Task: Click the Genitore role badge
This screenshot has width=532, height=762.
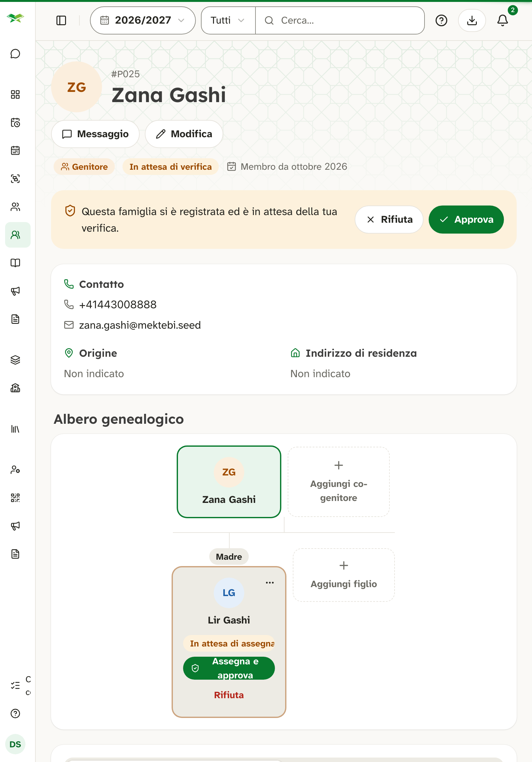Action: pyautogui.click(x=84, y=167)
